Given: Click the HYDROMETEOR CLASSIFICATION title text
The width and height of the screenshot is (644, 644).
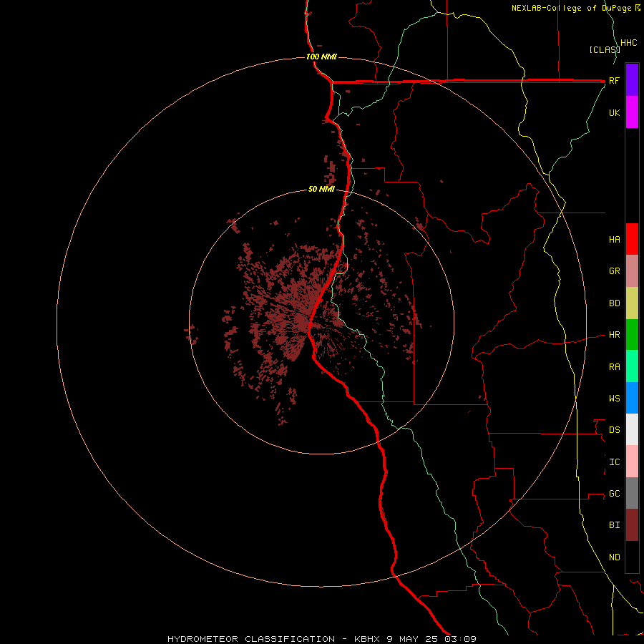Looking at the screenshot, I should 251,639.
